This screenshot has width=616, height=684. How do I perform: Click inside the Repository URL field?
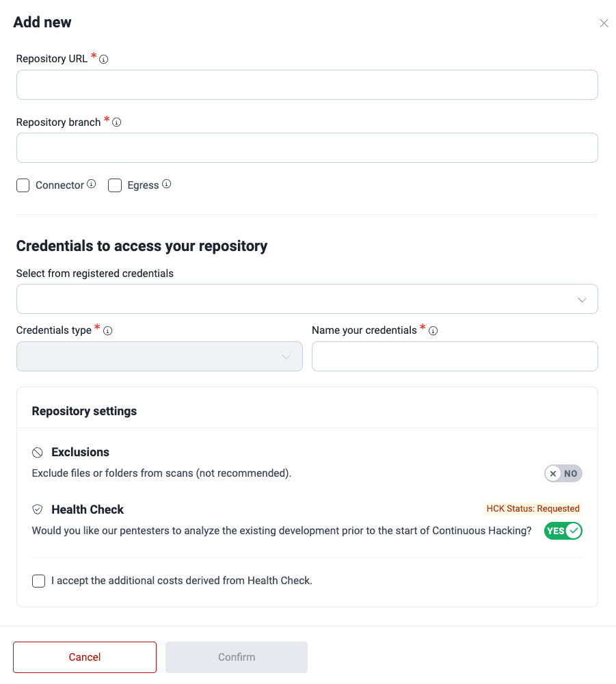[x=307, y=84]
